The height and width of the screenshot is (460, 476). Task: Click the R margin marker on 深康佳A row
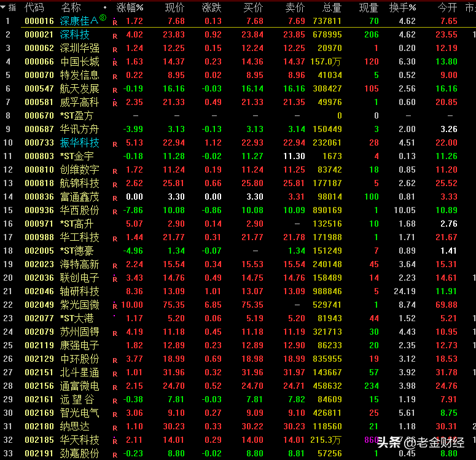(x=115, y=22)
